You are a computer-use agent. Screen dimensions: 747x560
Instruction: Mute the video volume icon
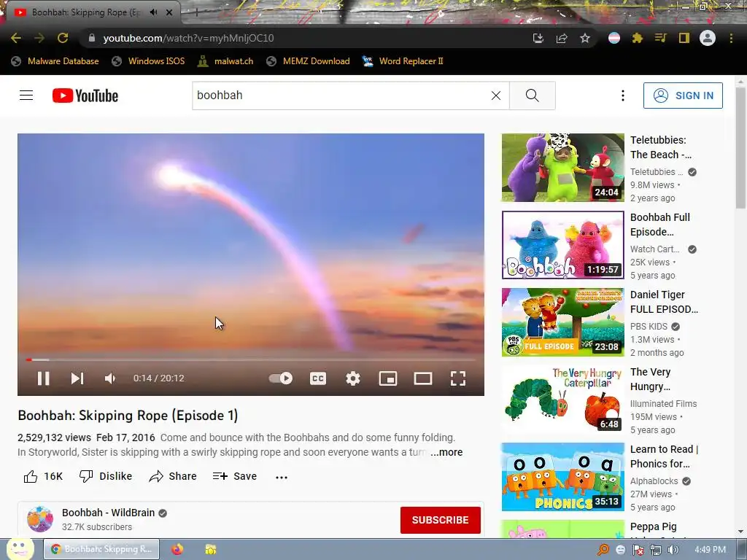tap(110, 378)
